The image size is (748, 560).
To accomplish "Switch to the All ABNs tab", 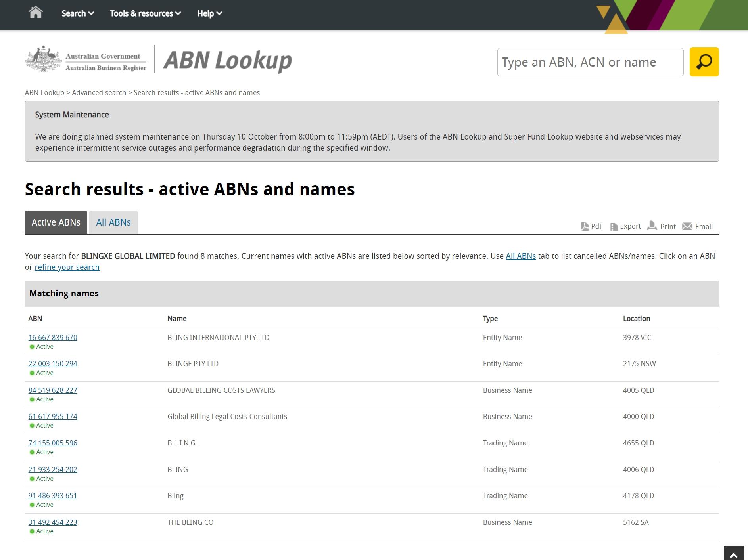I will coord(113,222).
